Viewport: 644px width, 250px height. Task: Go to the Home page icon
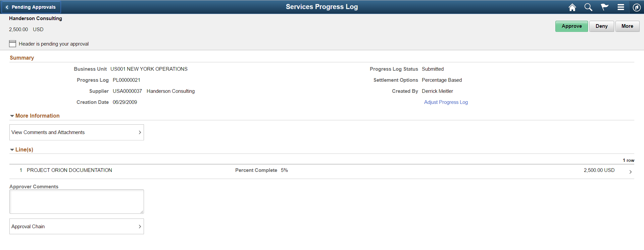pyautogui.click(x=572, y=7)
